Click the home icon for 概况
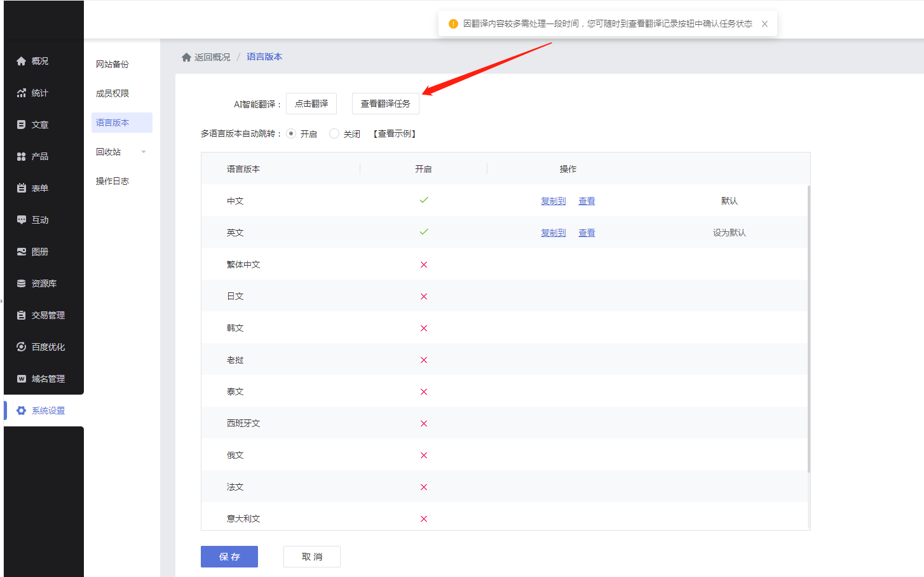 point(21,61)
